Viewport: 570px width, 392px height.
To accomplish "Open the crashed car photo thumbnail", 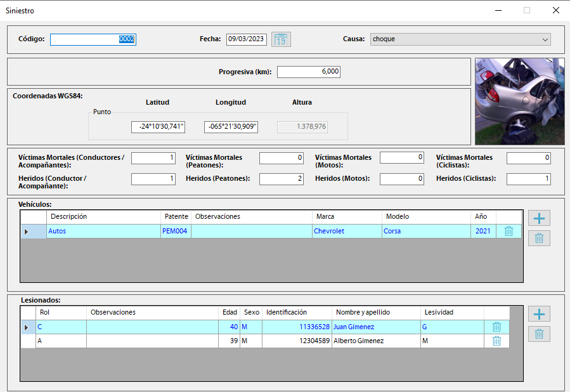I will pos(519,101).
